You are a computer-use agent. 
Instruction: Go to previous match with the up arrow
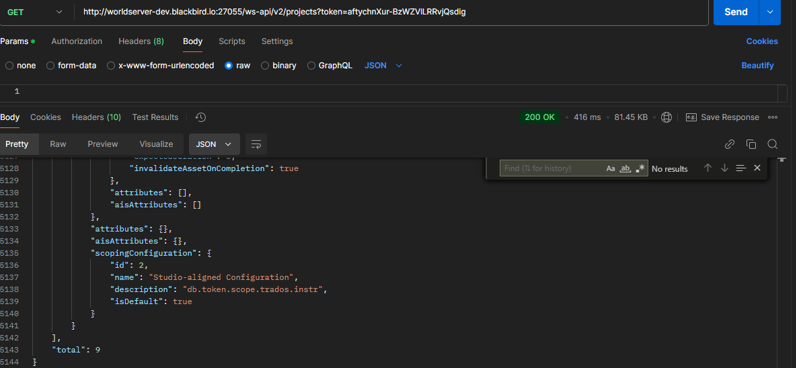pos(707,168)
